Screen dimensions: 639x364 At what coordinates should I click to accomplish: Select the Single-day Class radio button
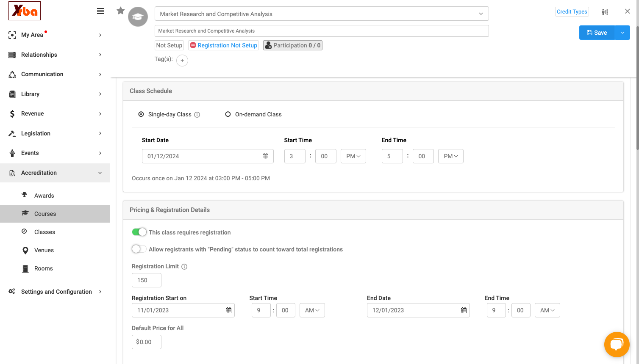coord(141,114)
